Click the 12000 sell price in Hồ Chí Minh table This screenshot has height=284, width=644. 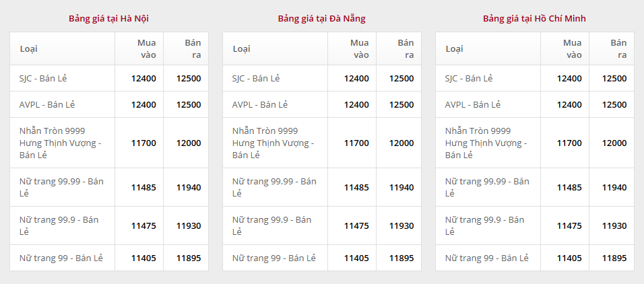pos(614,143)
